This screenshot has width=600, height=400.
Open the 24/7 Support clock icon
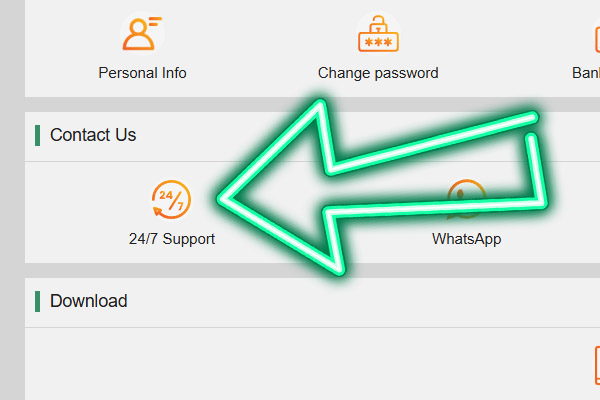(171, 199)
